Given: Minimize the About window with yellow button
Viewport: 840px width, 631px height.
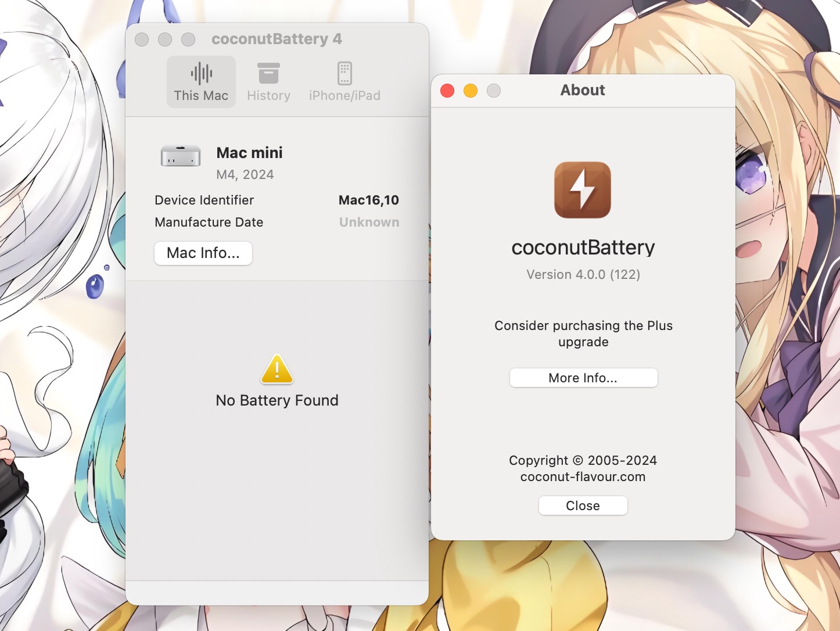Looking at the screenshot, I should tap(471, 91).
